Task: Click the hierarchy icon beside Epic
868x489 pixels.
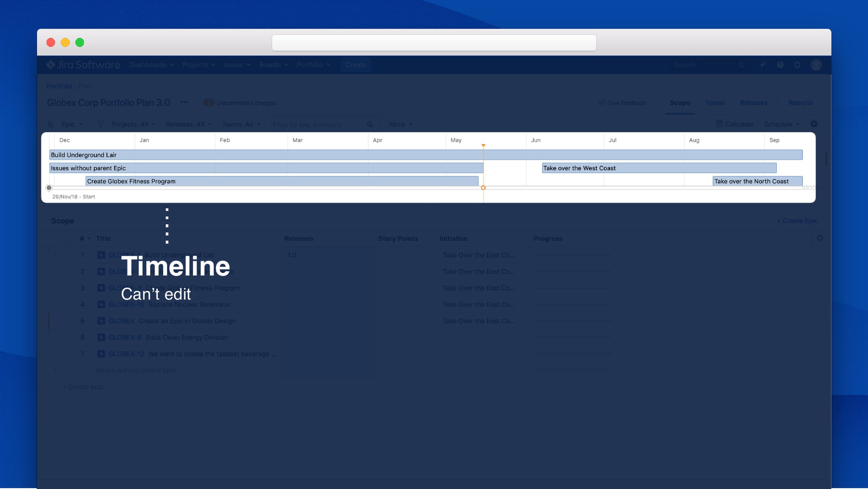Action: 50,124
